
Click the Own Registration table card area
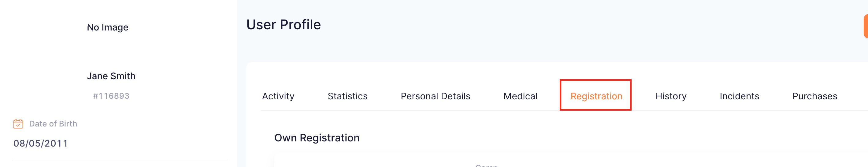pyautogui.click(x=570, y=160)
